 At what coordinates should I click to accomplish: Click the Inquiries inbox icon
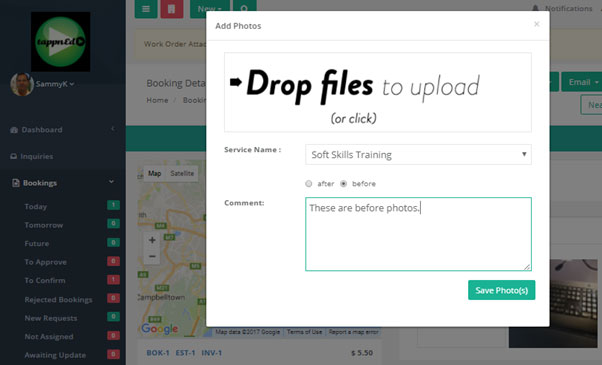pyautogui.click(x=13, y=156)
